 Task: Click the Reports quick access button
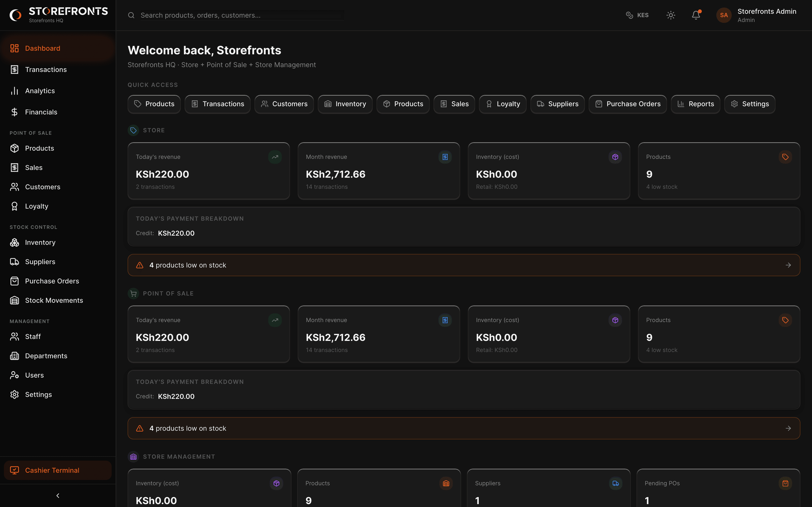695,104
